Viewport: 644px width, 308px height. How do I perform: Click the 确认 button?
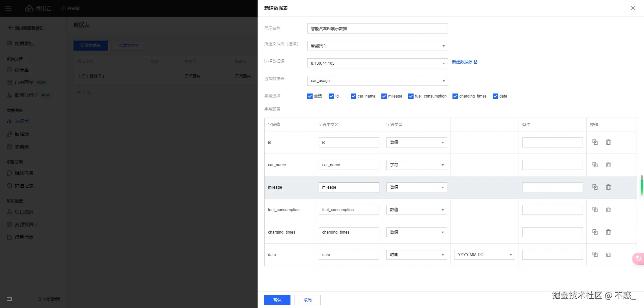point(277,300)
